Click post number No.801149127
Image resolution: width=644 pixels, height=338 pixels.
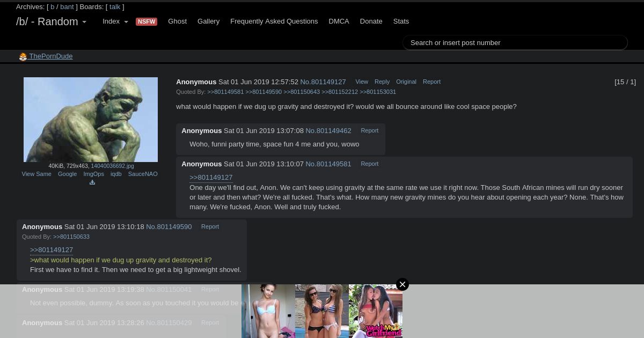pos(323,82)
